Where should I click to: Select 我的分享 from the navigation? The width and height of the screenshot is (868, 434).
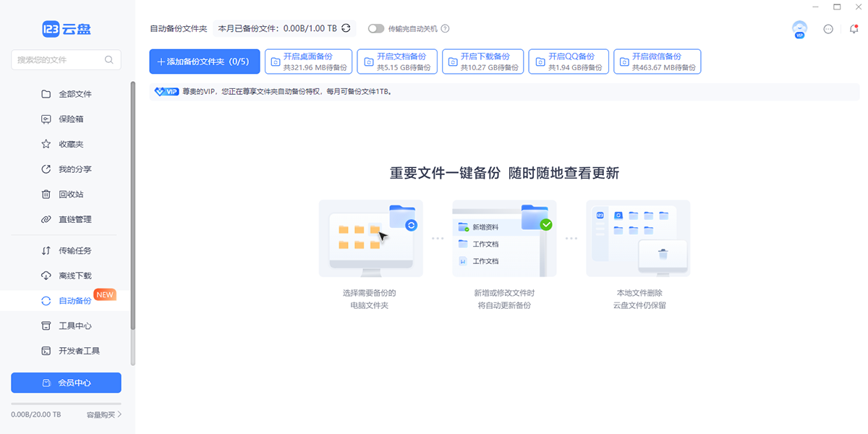[46, 169]
